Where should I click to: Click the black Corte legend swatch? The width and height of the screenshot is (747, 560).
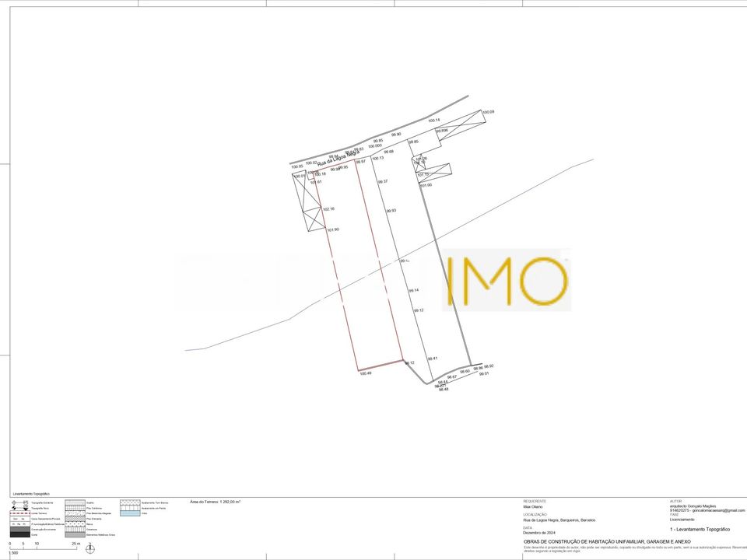pos(20,535)
